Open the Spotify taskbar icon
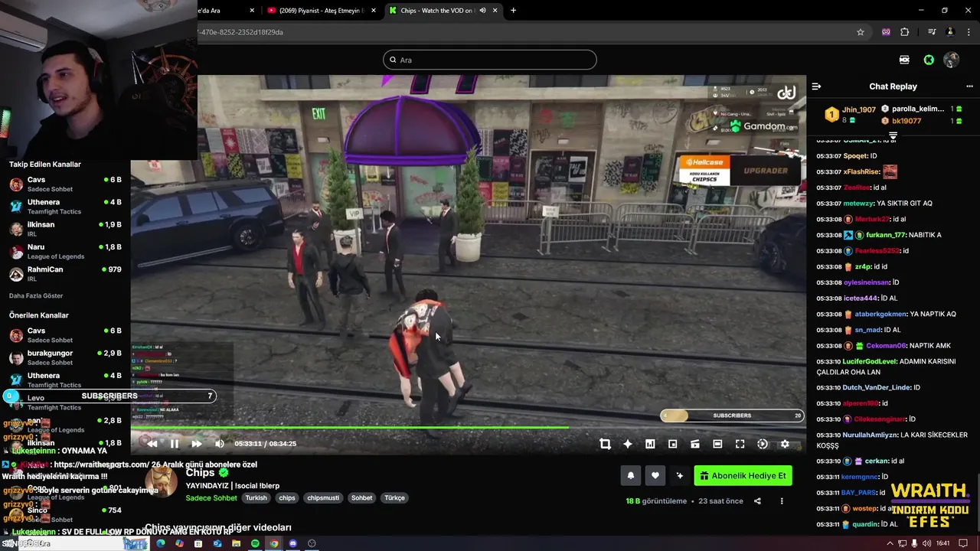The height and width of the screenshot is (551, 980). tap(255, 543)
